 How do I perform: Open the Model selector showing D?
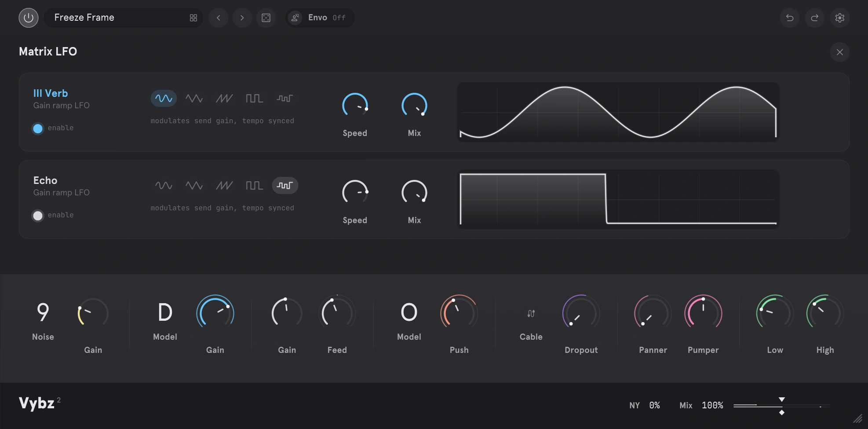[165, 312]
